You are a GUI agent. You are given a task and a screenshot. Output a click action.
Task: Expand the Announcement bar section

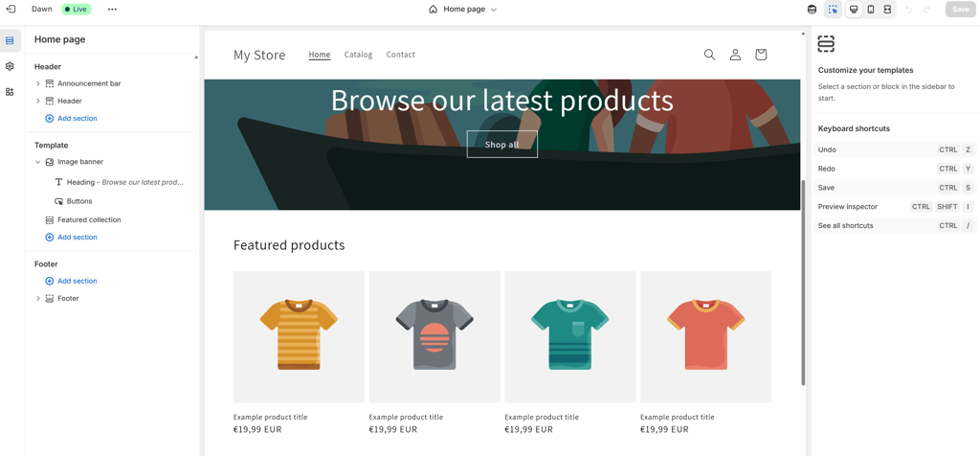tap(38, 83)
